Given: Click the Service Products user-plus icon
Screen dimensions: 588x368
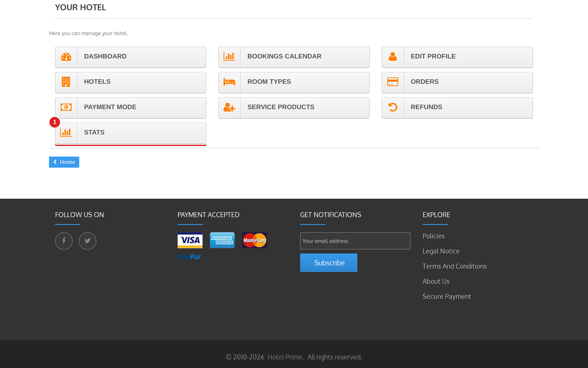Looking at the screenshot, I should pos(229,107).
